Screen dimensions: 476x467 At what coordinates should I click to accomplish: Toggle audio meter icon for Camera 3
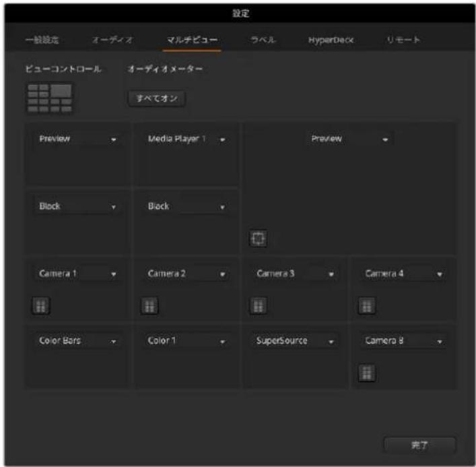click(258, 306)
